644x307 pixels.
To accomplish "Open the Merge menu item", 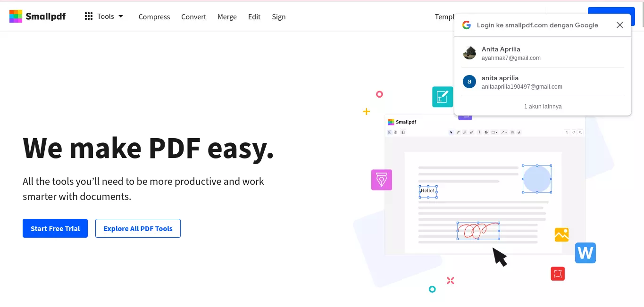I will pos(227,17).
